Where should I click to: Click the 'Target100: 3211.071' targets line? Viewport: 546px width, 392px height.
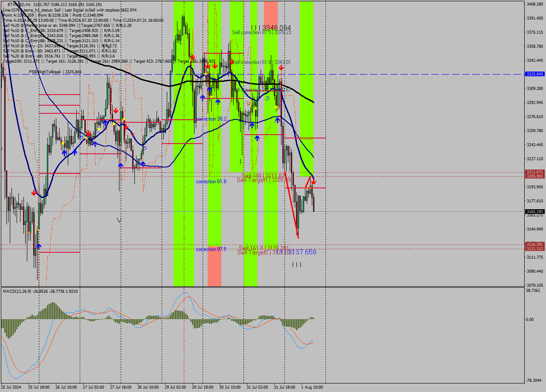109,61
